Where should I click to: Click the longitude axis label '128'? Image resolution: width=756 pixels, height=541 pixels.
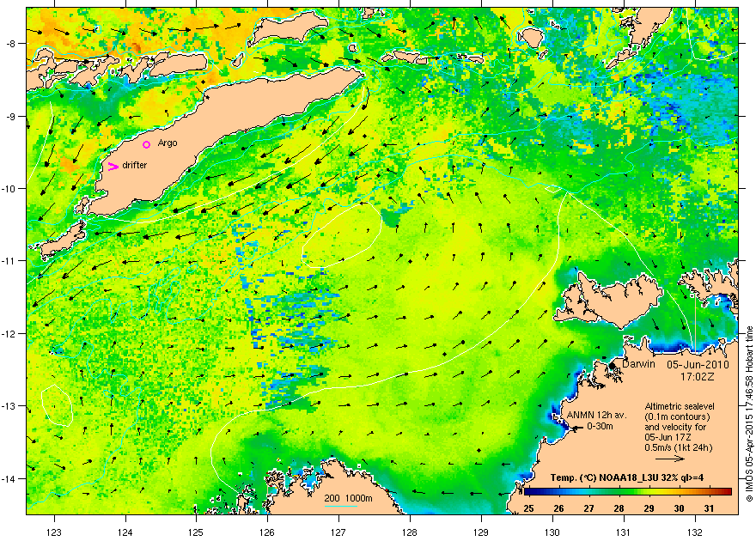(410, 532)
